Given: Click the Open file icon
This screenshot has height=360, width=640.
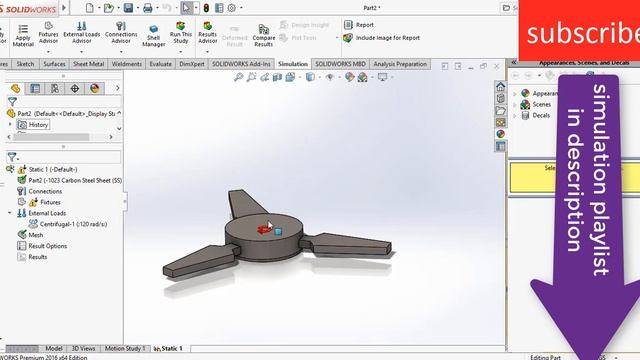Looking at the screenshot, I should [x=108, y=8].
